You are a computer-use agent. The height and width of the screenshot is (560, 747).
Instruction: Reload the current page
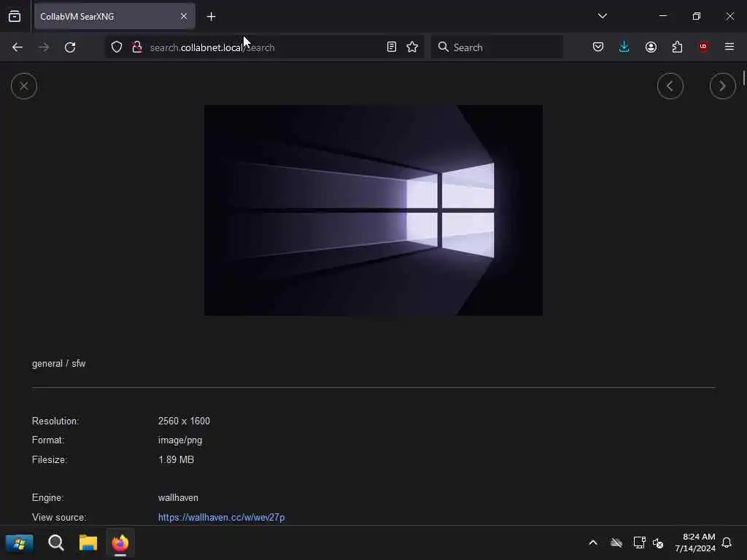click(70, 47)
